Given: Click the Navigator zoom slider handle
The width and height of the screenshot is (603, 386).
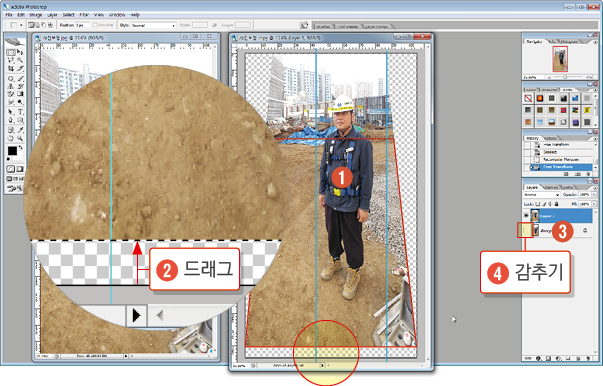Looking at the screenshot, I should tap(565, 77).
